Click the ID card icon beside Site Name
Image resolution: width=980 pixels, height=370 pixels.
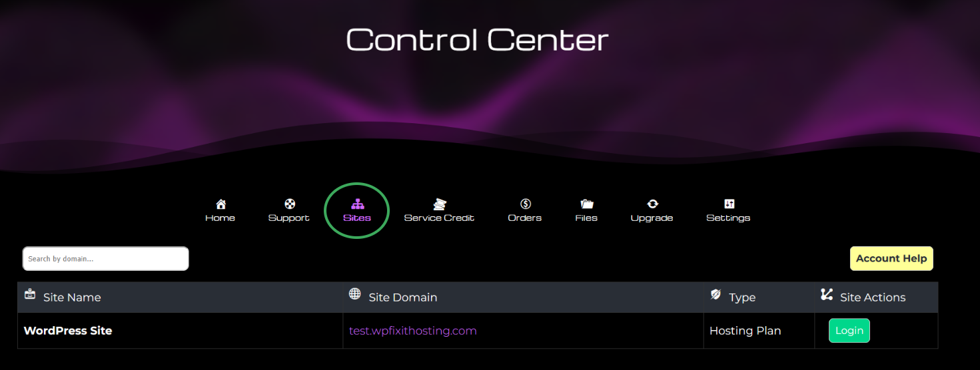30,293
